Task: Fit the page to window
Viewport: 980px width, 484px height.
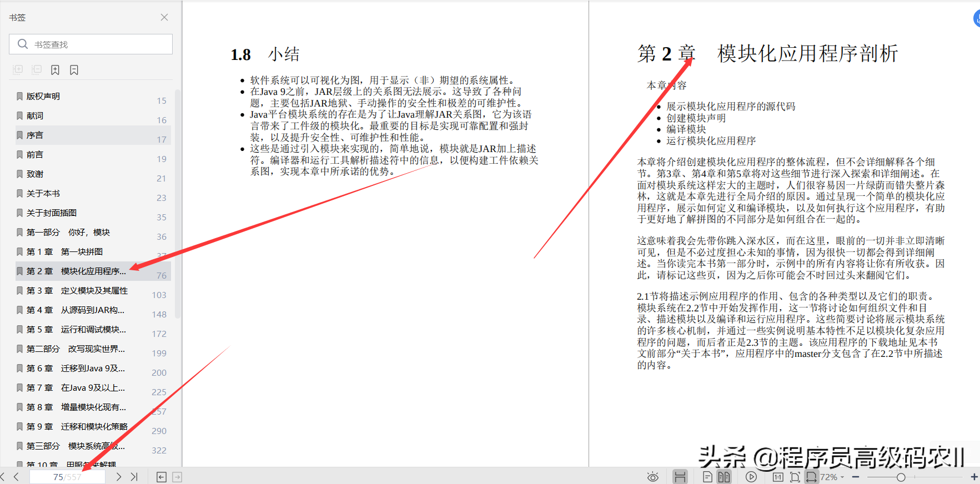Action: point(795,477)
